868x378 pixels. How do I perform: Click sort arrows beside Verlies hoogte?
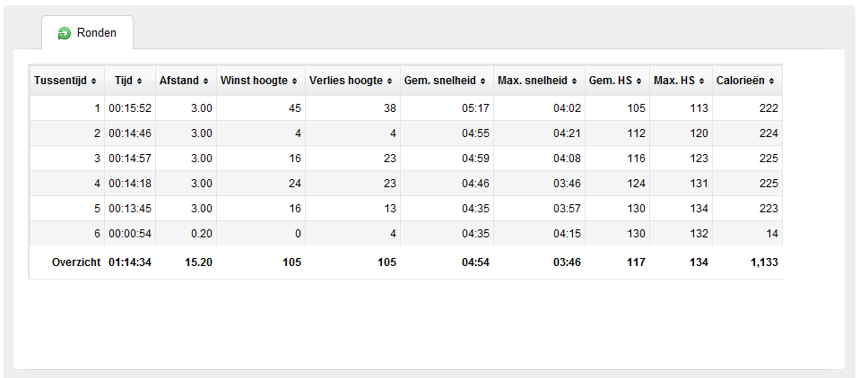click(x=390, y=82)
